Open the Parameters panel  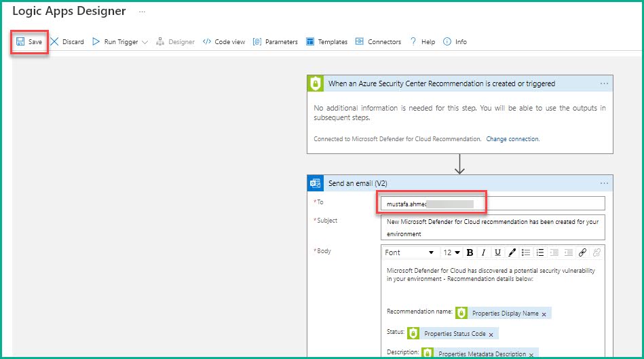pyautogui.click(x=276, y=42)
